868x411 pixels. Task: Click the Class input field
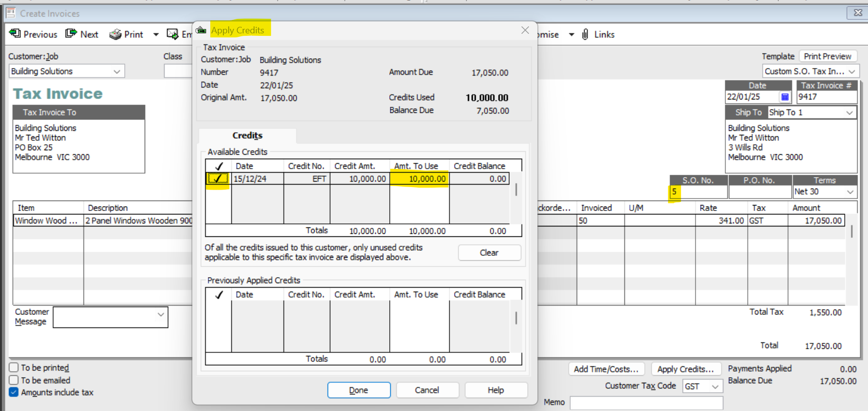click(178, 72)
